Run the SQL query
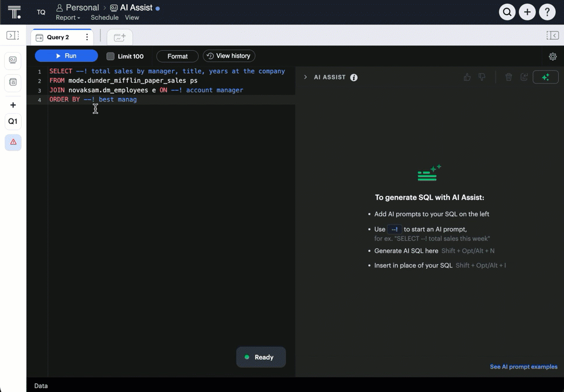The height and width of the screenshot is (392, 564). point(66,55)
